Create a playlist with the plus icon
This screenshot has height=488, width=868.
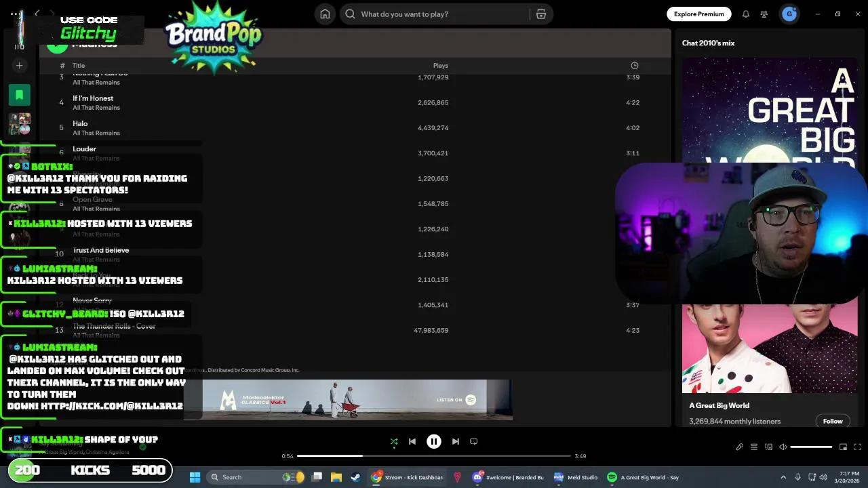(19, 66)
